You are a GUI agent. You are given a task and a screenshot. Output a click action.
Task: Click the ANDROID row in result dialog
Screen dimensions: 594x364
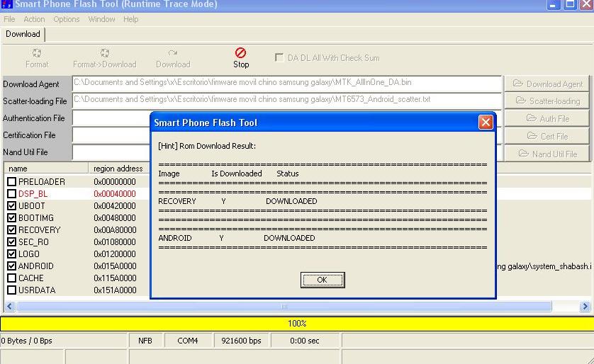pos(236,238)
